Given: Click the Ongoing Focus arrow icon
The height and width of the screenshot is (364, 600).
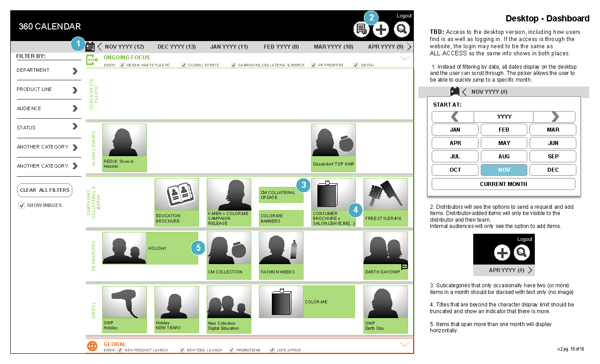Looking at the screenshot, I should pos(92,59).
